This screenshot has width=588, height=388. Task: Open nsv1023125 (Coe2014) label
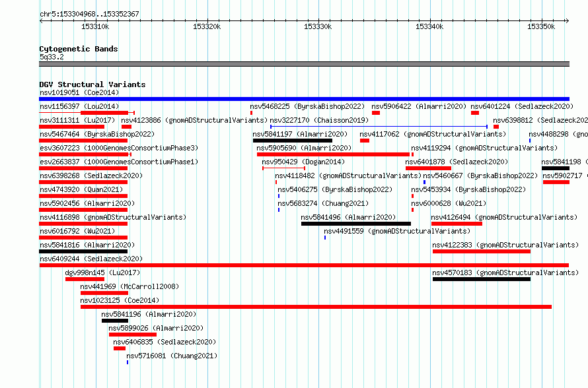click(120, 300)
